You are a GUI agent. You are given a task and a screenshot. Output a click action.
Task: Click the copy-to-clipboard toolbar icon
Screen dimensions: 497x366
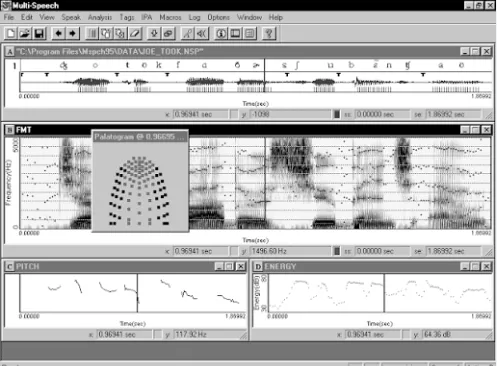click(107, 33)
